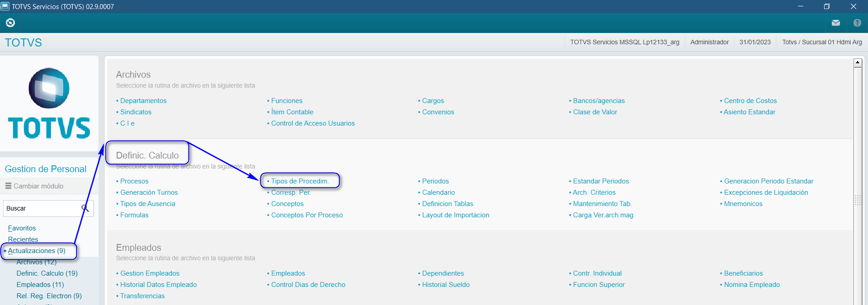The width and height of the screenshot is (868, 305).
Task: Open Periodos routine
Action: click(435, 181)
